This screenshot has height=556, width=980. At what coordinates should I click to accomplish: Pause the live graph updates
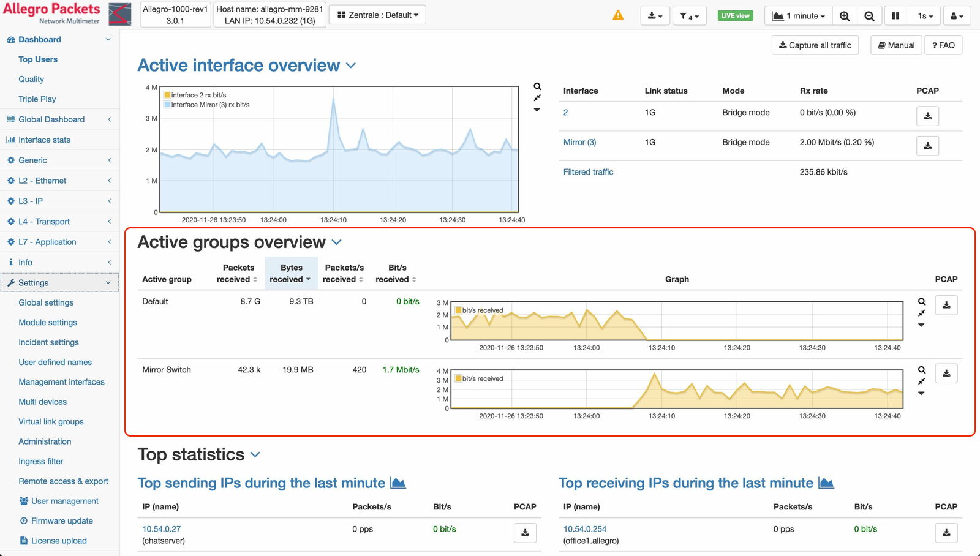click(x=895, y=16)
